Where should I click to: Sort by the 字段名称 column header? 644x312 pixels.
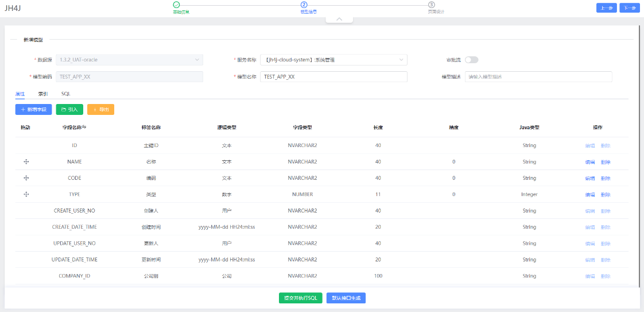(x=75, y=128)
